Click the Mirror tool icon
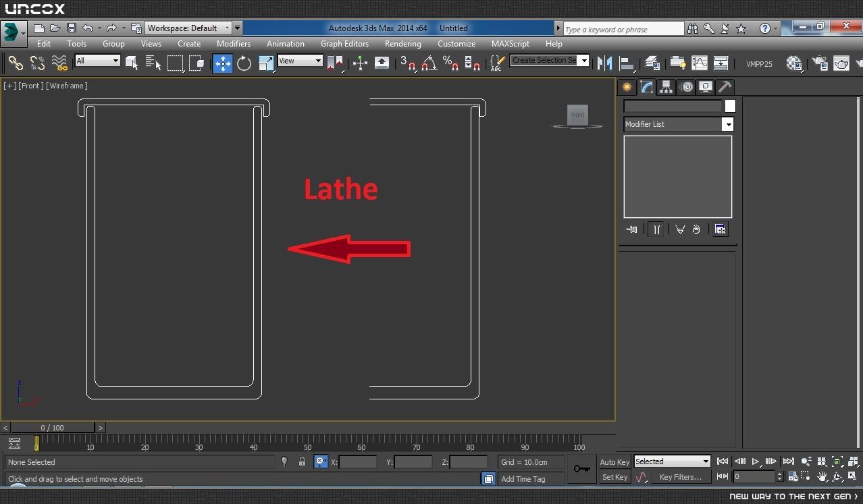The height and width of the screenshot is (504, 863). tap(605, 63)
